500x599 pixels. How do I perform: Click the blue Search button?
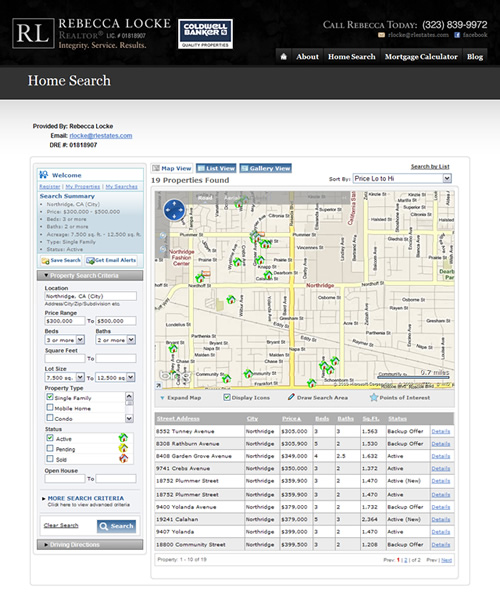tap(117, 526)
